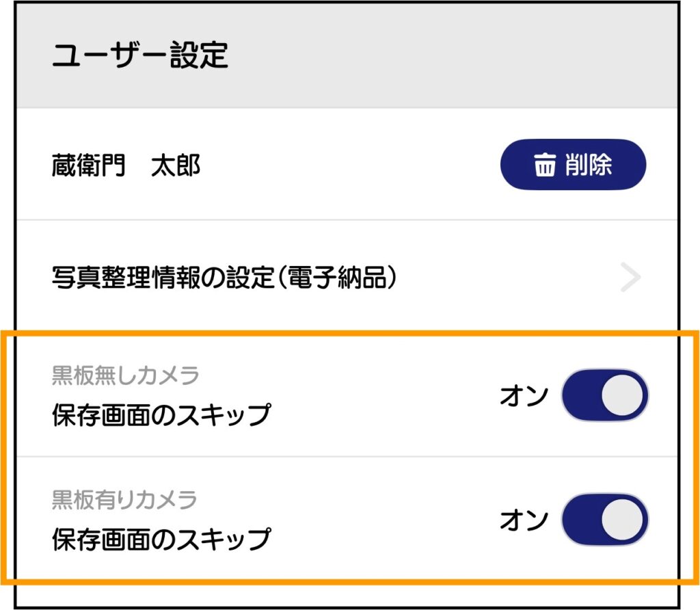700x610 pixels.
Task: Click the ユーザー設定 header title
Action: point(139,55)
